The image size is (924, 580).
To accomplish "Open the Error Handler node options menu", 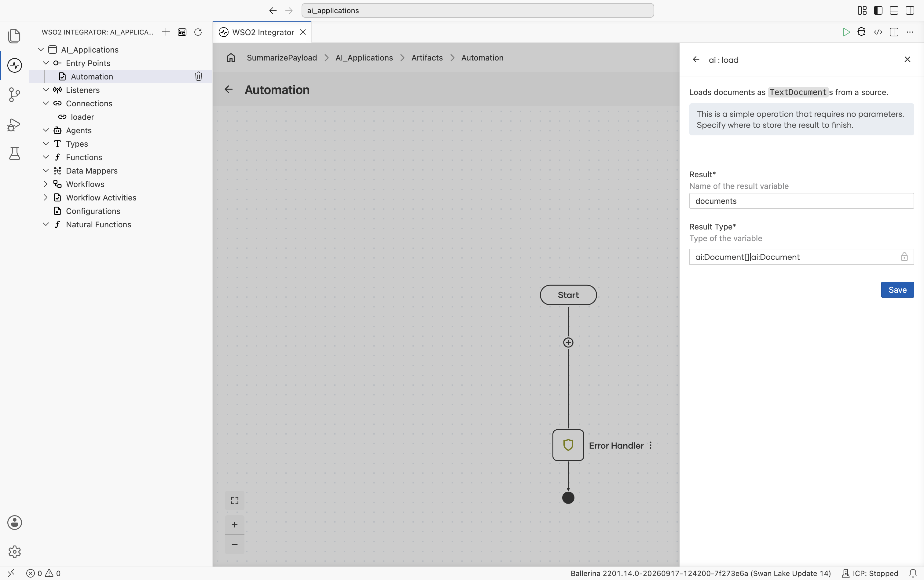I will [651, 445].
